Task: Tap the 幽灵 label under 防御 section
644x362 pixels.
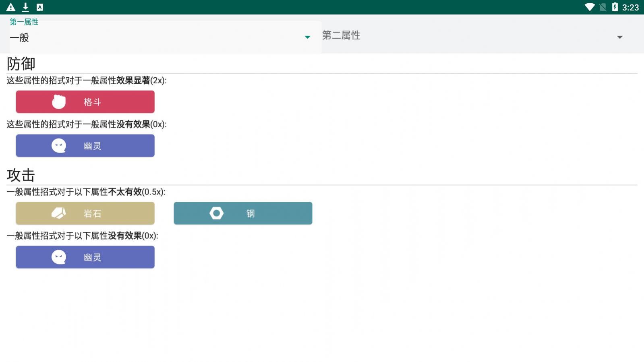Action: click(92, 146)
